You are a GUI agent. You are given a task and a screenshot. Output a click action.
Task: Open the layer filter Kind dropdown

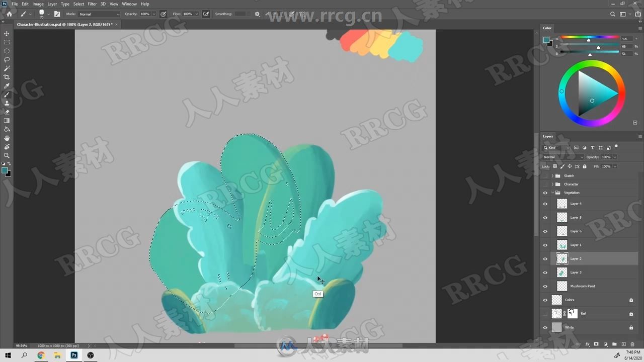555,148
